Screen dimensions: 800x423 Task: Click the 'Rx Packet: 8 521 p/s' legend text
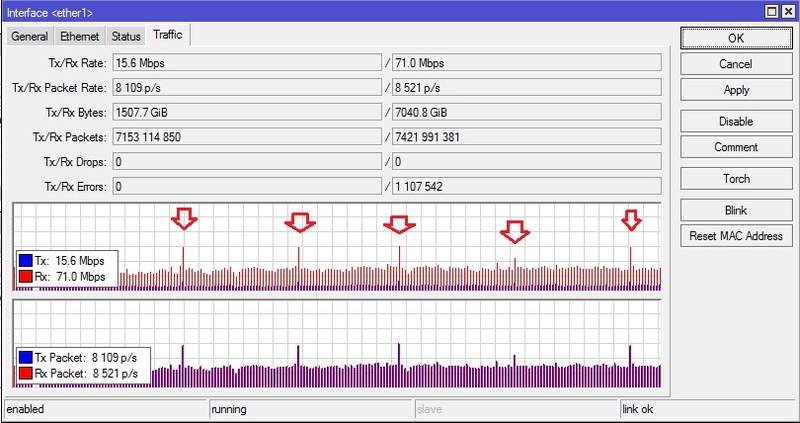click(86, 374)
